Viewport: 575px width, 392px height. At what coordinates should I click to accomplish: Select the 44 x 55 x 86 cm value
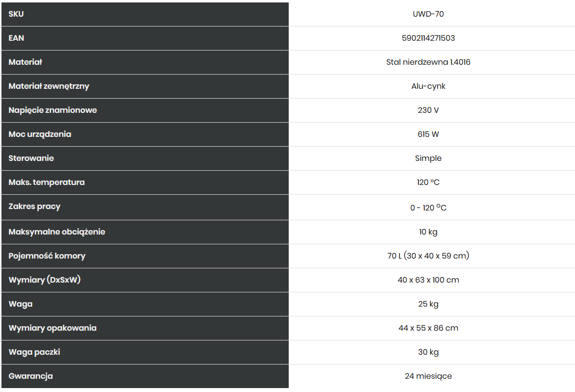[428, 328]
